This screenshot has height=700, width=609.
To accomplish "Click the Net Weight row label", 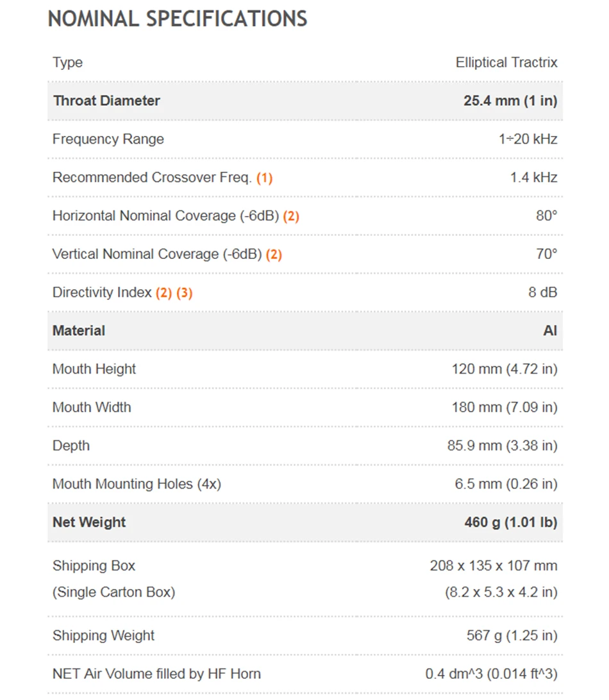I will tap(89, 522).
